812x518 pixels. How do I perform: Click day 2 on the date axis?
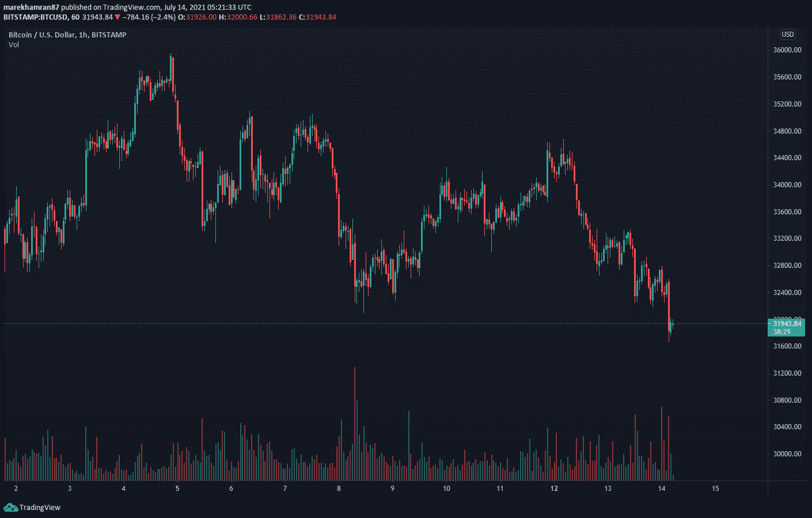[16, 489]
